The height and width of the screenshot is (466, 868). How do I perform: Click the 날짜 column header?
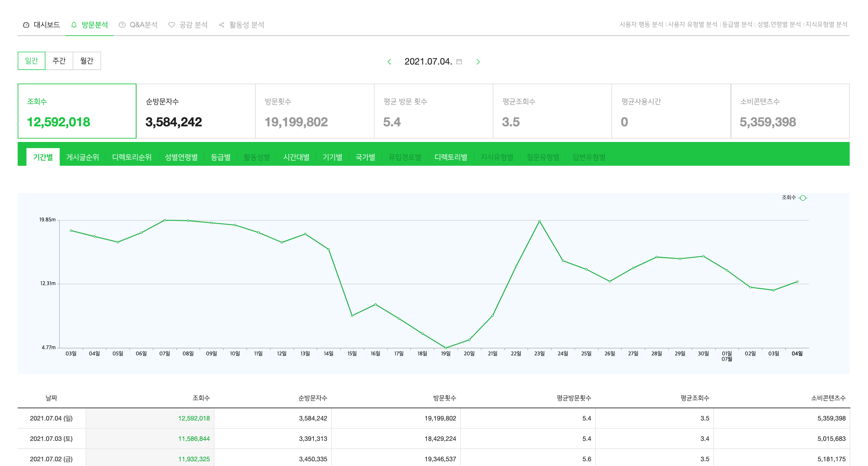[52, 398]
